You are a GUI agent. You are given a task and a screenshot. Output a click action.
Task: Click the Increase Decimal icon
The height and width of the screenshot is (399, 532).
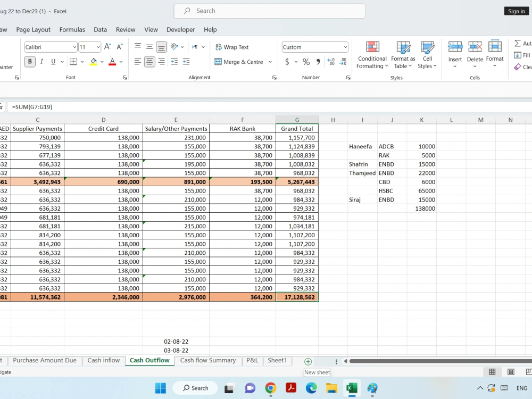tap(331, 62)
